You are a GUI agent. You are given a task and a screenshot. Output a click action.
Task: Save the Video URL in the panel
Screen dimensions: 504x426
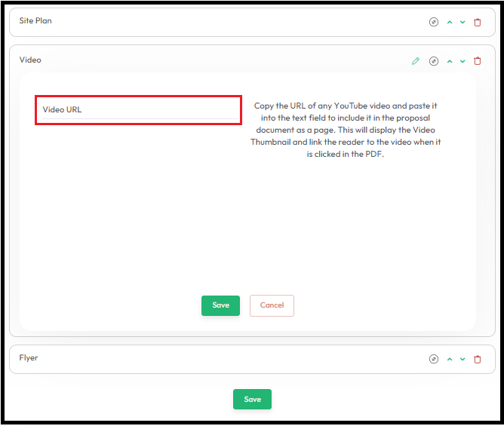(220, 305)
